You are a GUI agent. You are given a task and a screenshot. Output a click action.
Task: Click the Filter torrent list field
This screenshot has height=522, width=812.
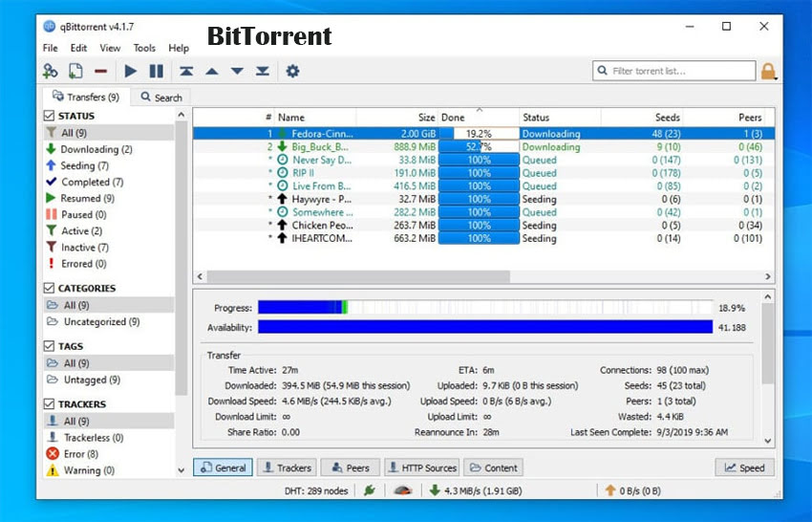click(674, 71)
